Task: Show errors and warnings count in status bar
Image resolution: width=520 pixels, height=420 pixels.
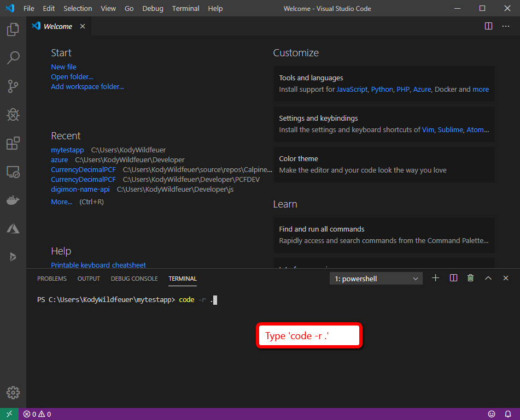Action: tap(37, 414)
